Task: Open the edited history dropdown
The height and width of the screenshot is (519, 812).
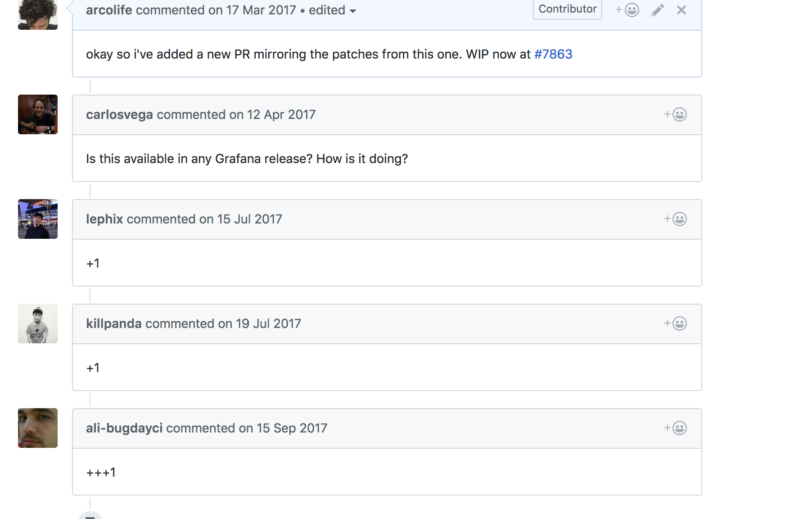Action: tap(333, 10)
